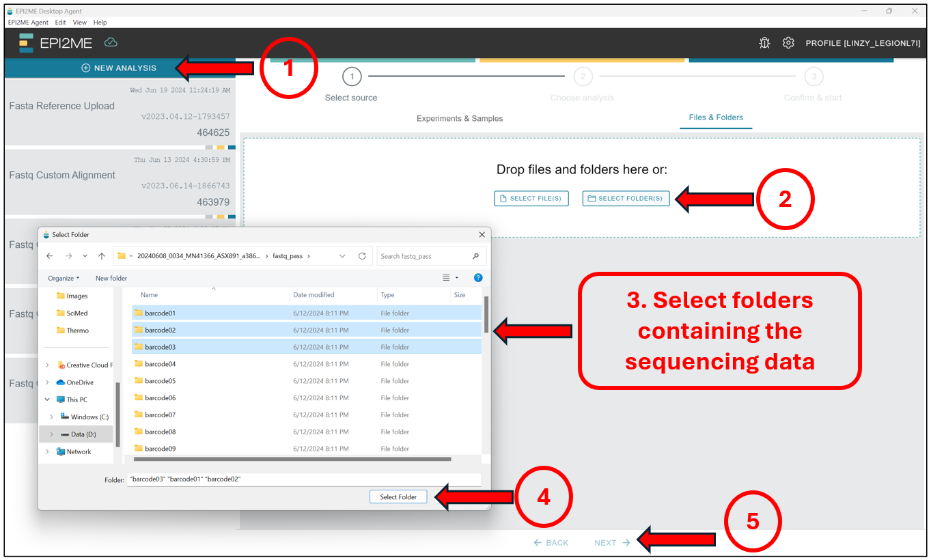931x560 pixels.
Task: Open Fasta Reference Upload analysis 464625
Action: [x=120, y=111]
